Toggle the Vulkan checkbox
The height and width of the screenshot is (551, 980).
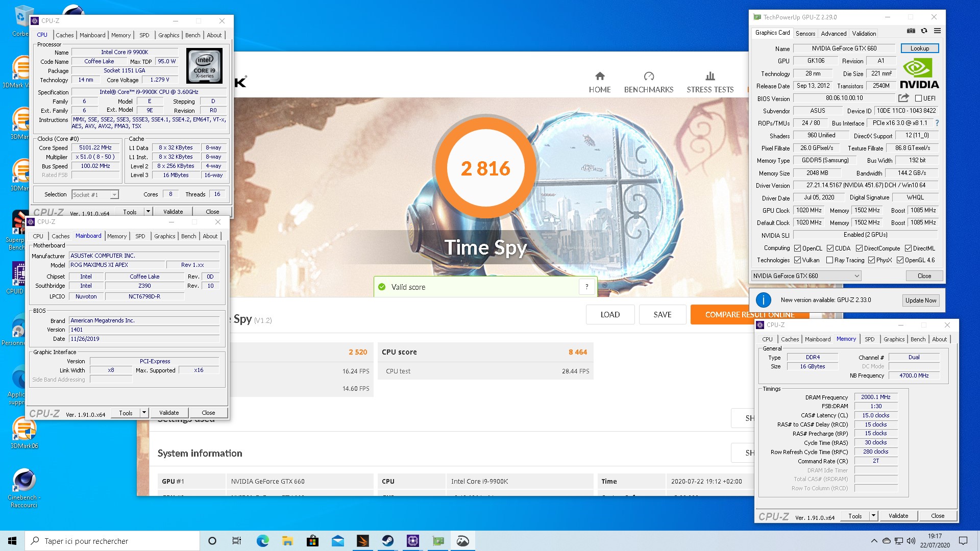point(797,260)
